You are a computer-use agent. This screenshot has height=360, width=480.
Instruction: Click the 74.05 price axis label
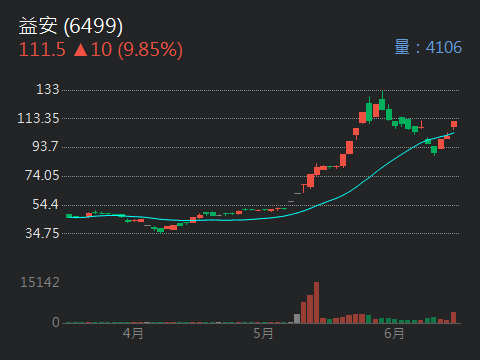(x=42, y=175)
